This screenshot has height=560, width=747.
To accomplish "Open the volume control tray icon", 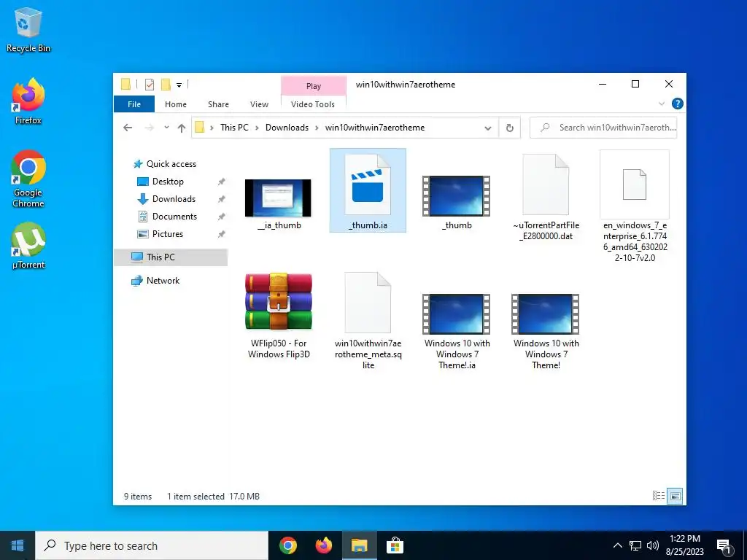I will point(653,545).
